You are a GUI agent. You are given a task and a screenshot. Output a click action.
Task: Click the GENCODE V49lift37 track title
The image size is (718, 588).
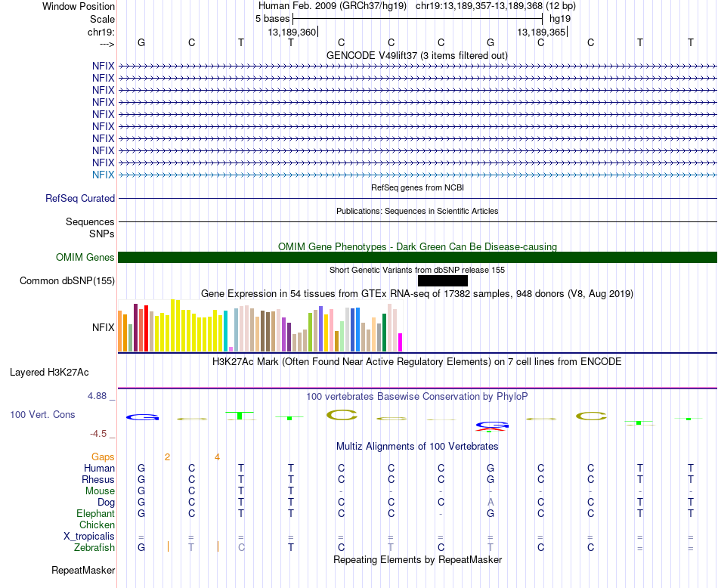tap(417, 55)
